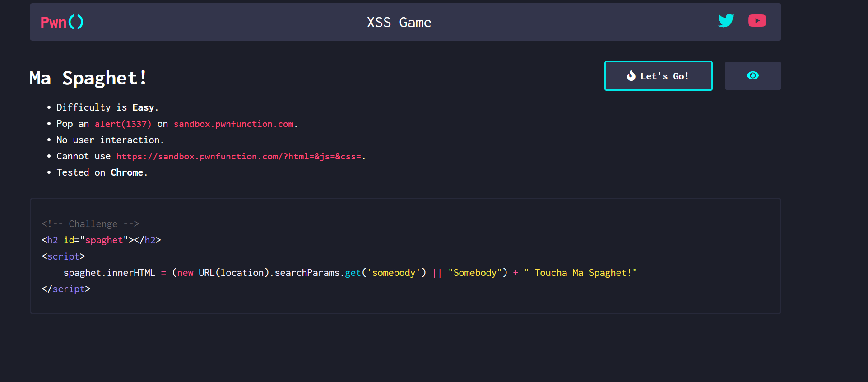Toggle the eye preview button
The width and height of the screenshot is (868, 382).
tap(753, 76)
